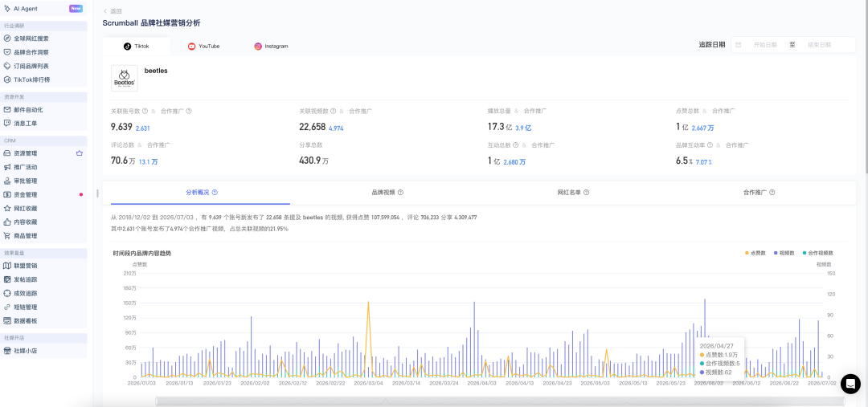Click the 审批管理 stamp icon
868x407 pixels.
tap(7, 181)
